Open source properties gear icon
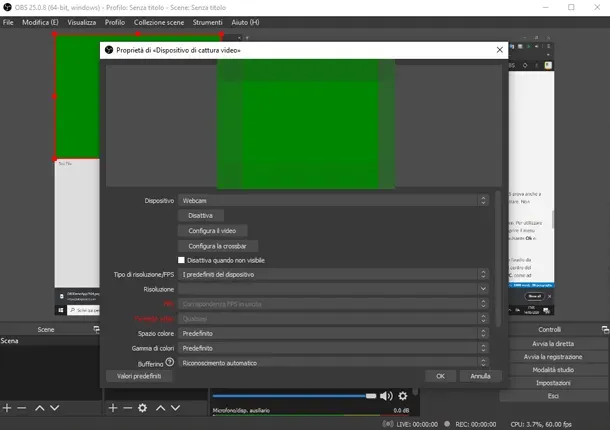 coord(142,408)
